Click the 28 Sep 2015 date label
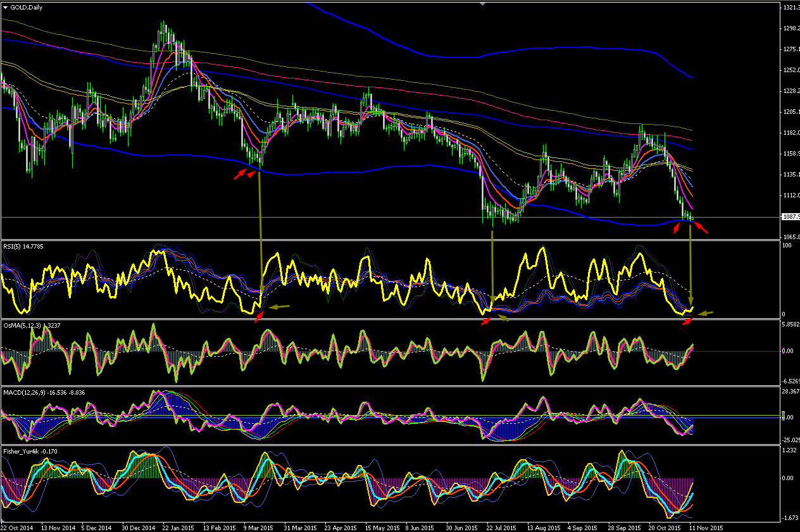Image resolution: width=800 pixels, height=532 pixels. click(x=623, y=527)
